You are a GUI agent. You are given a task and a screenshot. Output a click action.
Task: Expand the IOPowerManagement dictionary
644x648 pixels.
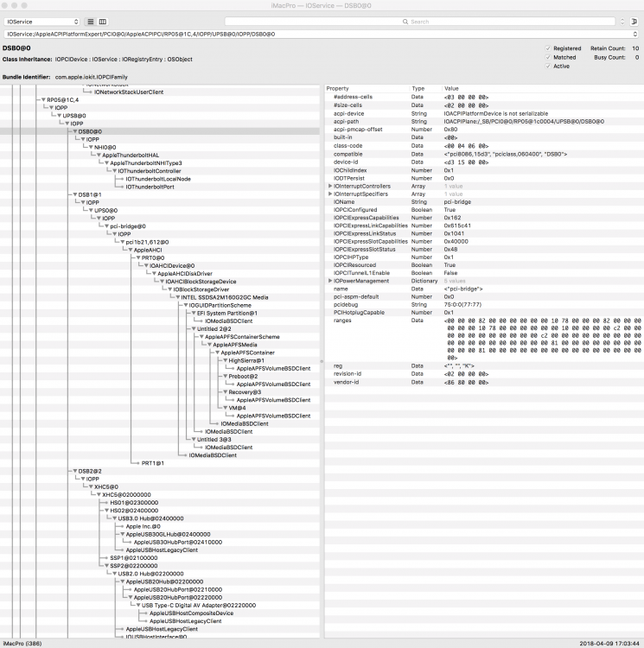pos(330,281)
